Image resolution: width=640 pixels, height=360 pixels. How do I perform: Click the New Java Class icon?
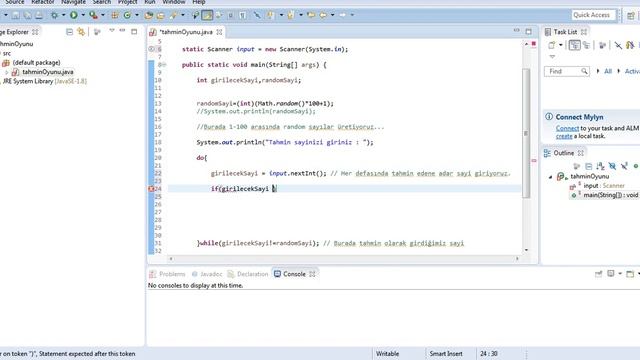pyautogui.click(x=127, y=16)
